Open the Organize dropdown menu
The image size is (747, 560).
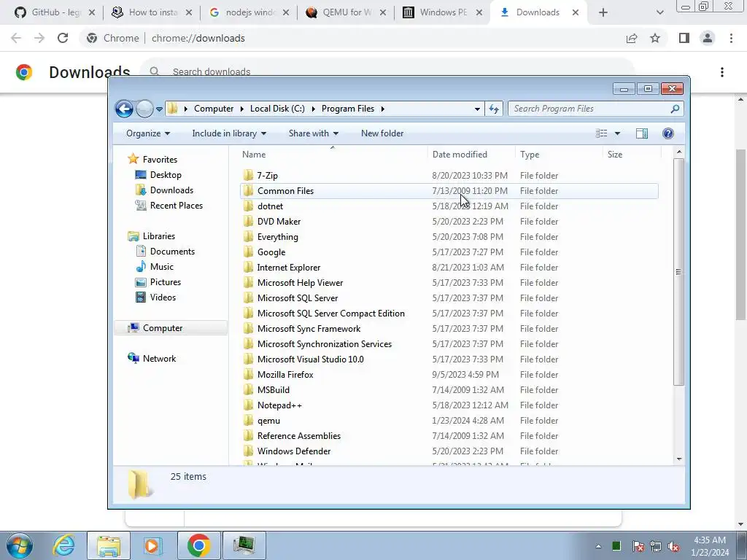[147, 133]
